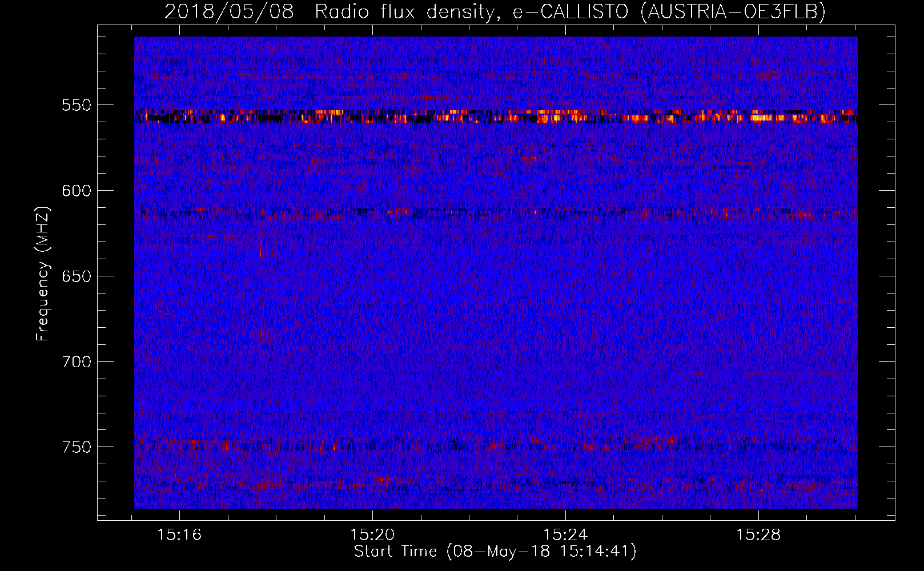Click the 15:20 time tick label
924x571 pixels.
372,535
